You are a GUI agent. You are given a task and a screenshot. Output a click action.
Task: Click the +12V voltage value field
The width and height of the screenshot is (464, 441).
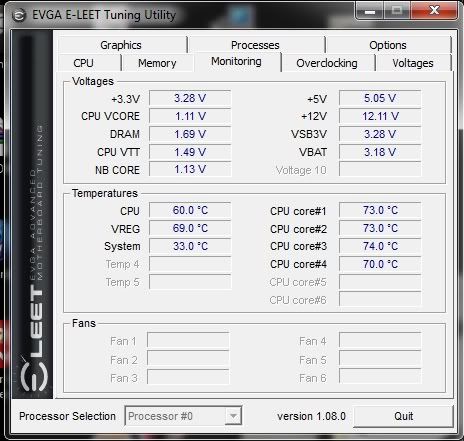tap(380, 116)
